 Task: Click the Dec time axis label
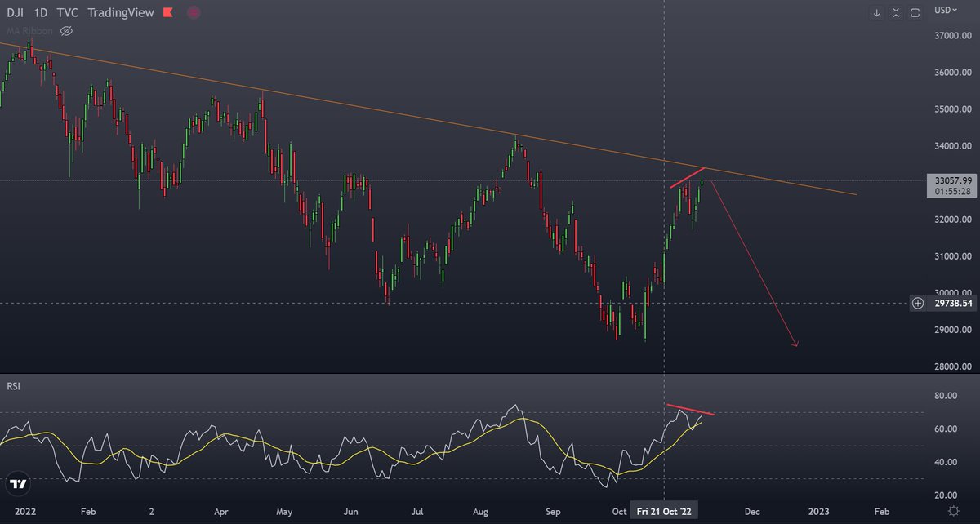(x=751, y=511)
